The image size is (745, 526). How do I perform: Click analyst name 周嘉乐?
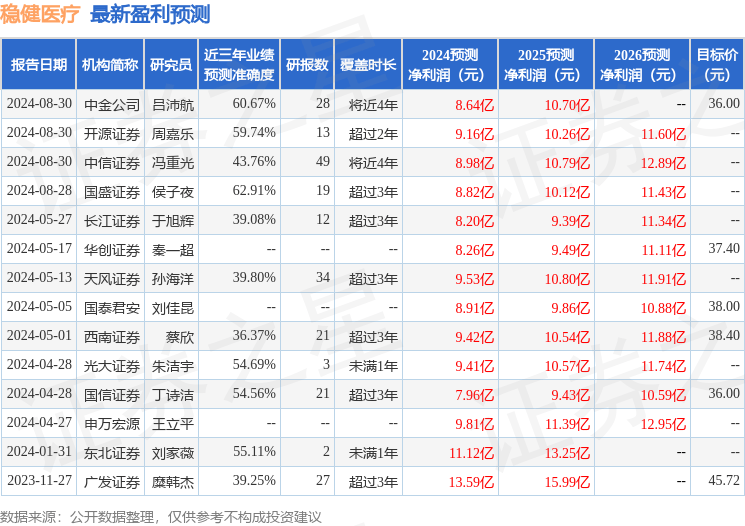[x=172, y=134]
